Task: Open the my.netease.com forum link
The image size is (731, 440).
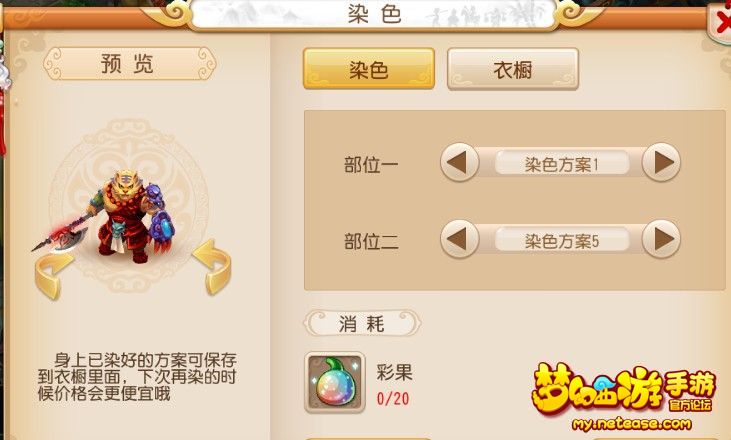Action: 631,424
